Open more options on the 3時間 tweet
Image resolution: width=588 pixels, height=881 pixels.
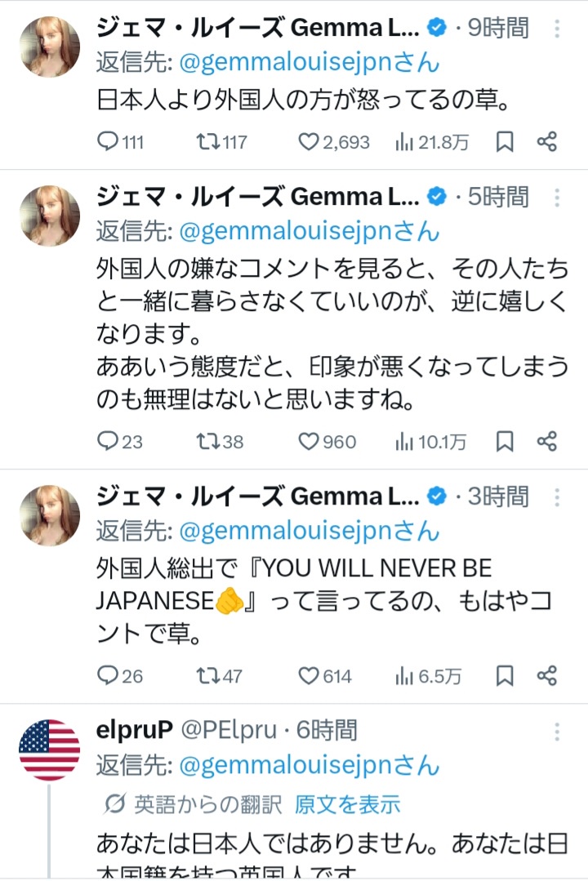pos(557,496)
